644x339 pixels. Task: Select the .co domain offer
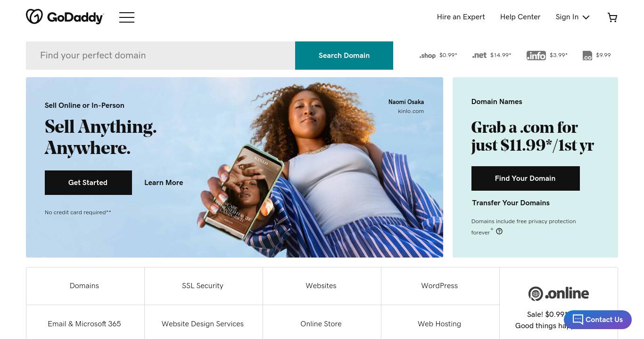[596, 56]
